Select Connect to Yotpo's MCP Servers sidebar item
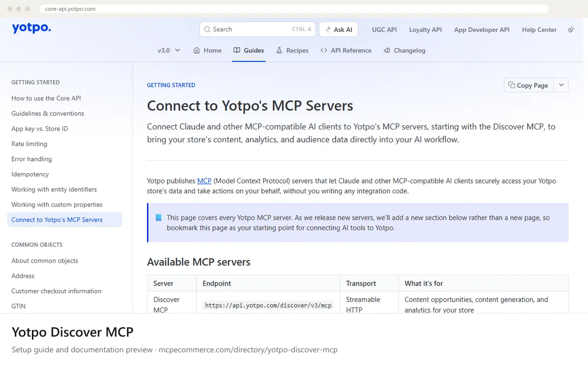 64,220
